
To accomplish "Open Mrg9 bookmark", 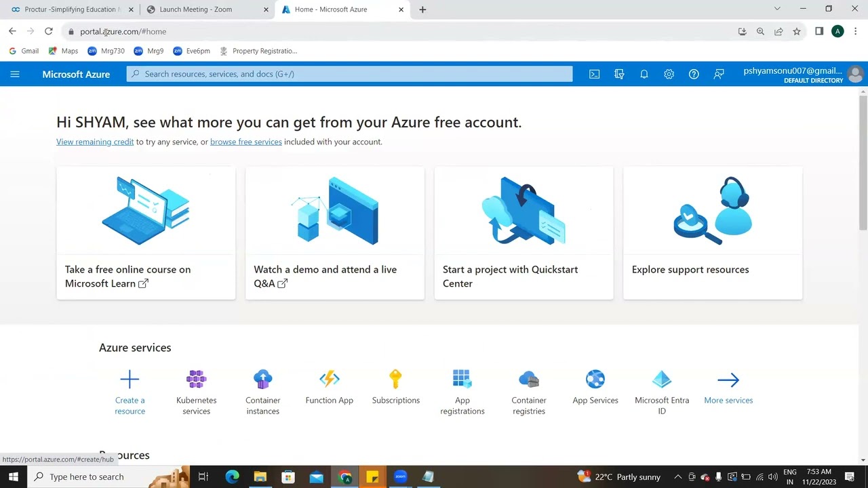I will click(149, 51).
